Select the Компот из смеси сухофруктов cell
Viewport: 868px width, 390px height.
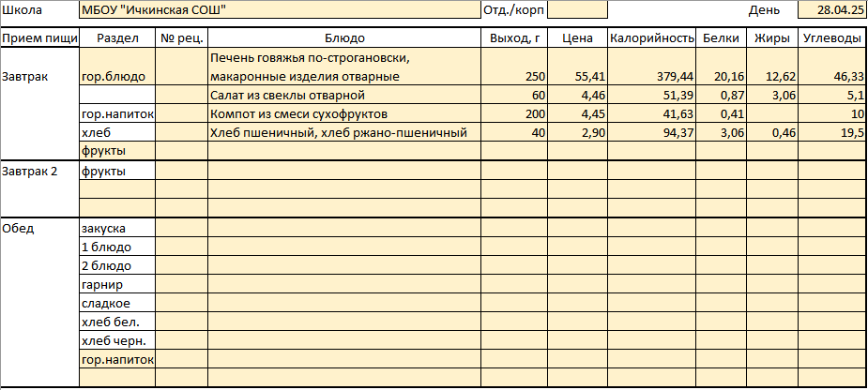point(344,114)
